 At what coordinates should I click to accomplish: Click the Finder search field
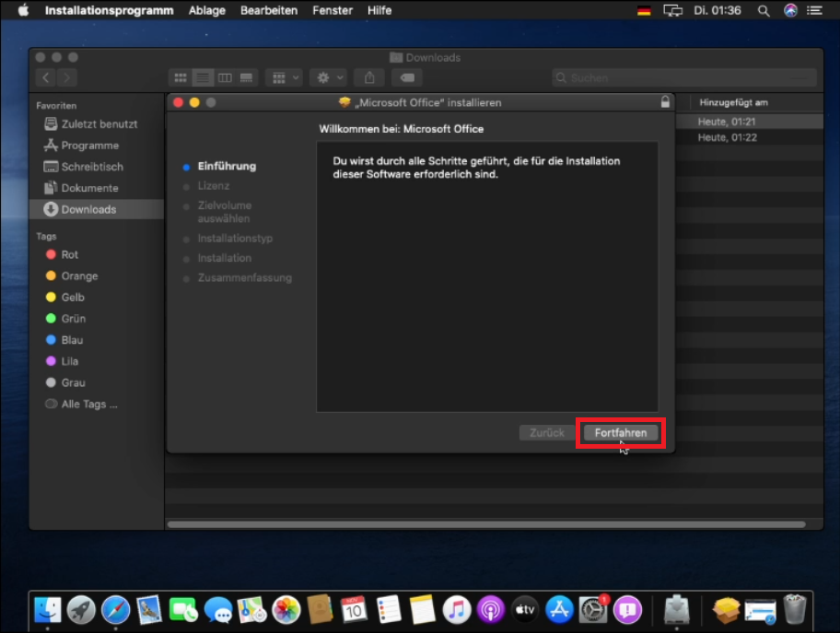click(x=683, y=78)
